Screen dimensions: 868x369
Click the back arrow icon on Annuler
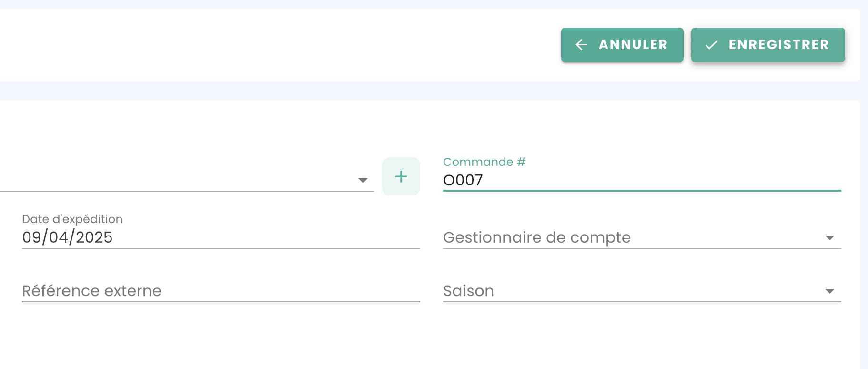[x=581, y=45]
